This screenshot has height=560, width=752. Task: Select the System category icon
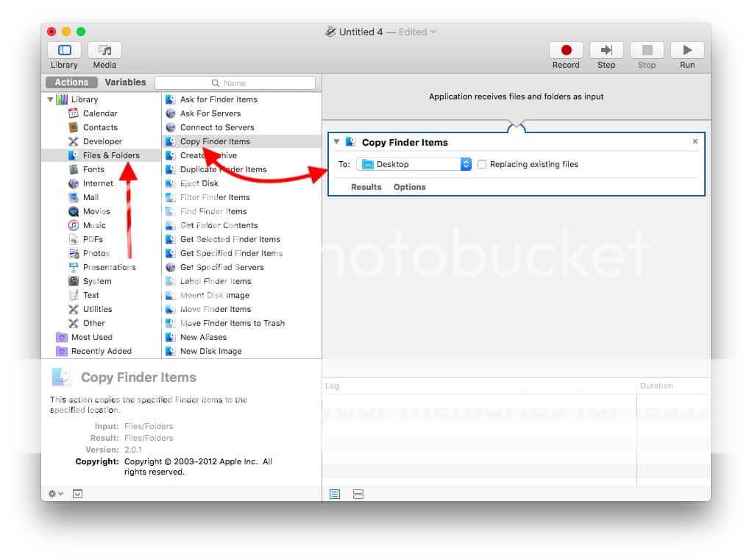pos(74,281)
